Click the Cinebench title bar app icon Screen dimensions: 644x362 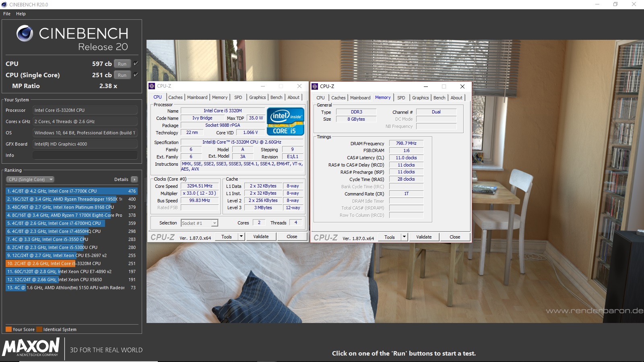tap(4, 4)
